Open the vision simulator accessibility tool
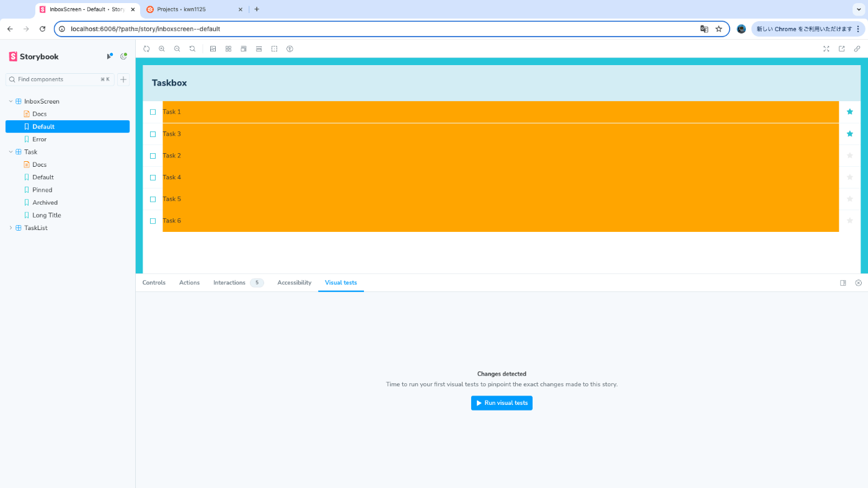This screenshot has height=488, width=868. point(290,48)
